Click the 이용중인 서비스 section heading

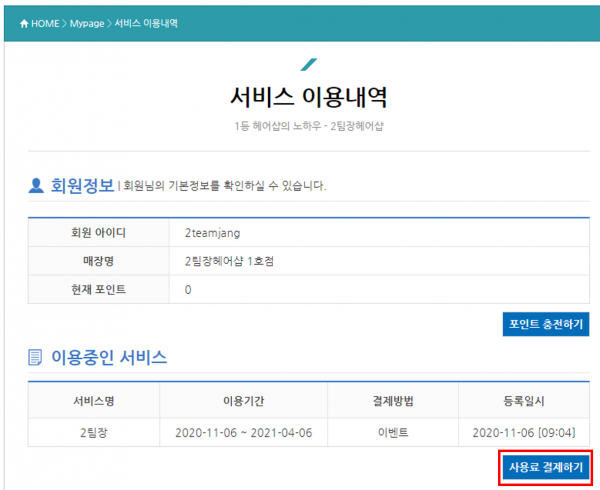click(x=109, y=357)
